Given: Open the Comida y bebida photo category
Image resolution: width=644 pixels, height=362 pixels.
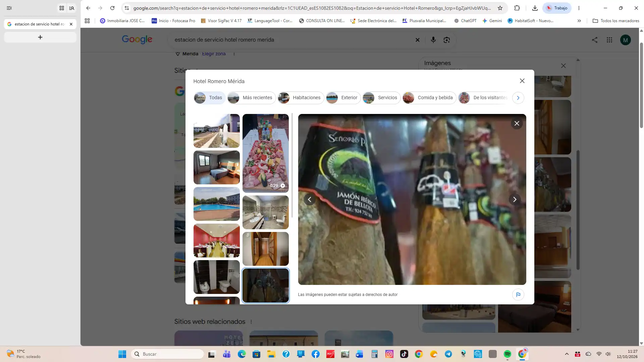Looking at the screenshot, I should coord(429,98).
